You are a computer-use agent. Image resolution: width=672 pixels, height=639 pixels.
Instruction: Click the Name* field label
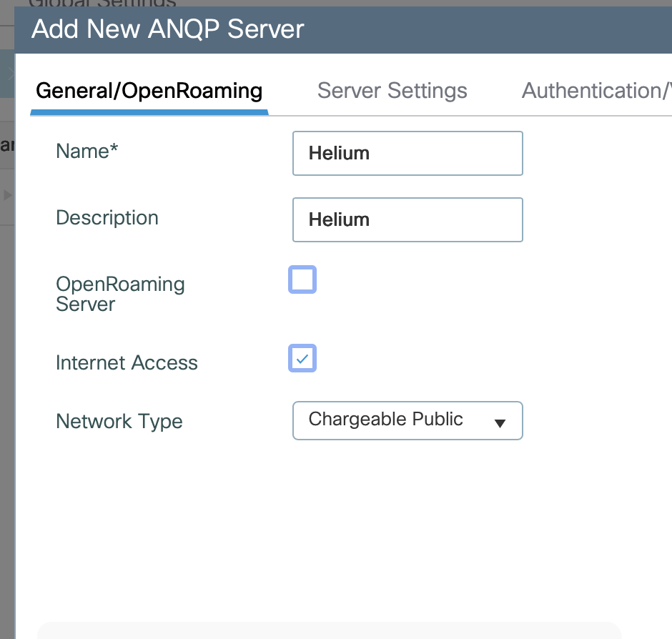click(x=87, y=151)
